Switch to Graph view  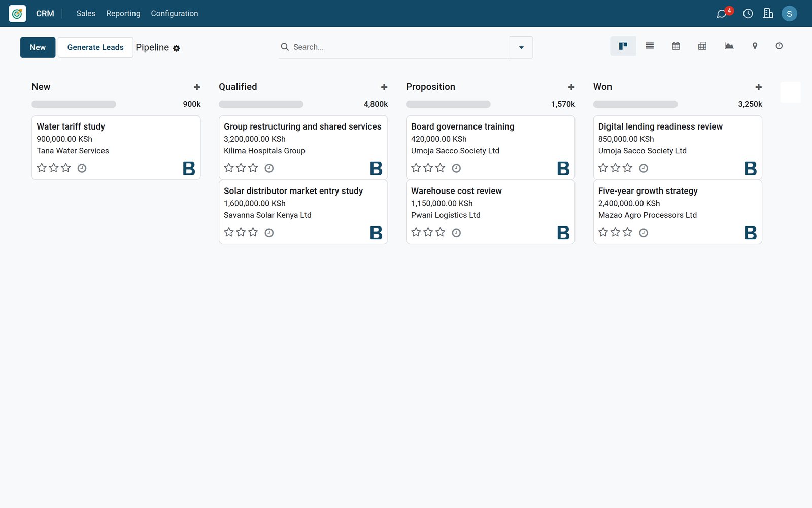(x=729, y=46)
